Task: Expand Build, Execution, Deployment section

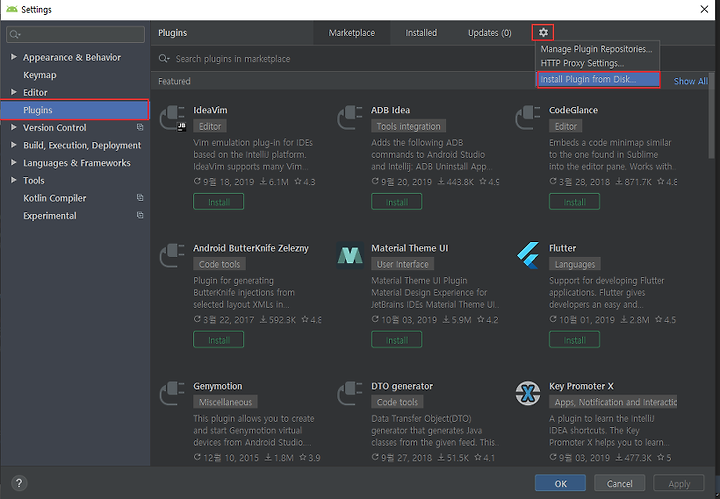Action: (x=14, y=145)
